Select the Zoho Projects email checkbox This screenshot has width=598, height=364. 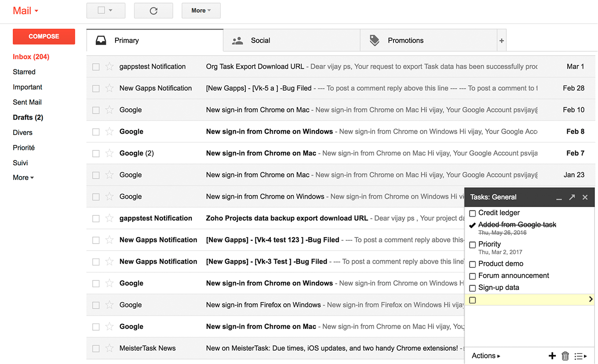96,218
